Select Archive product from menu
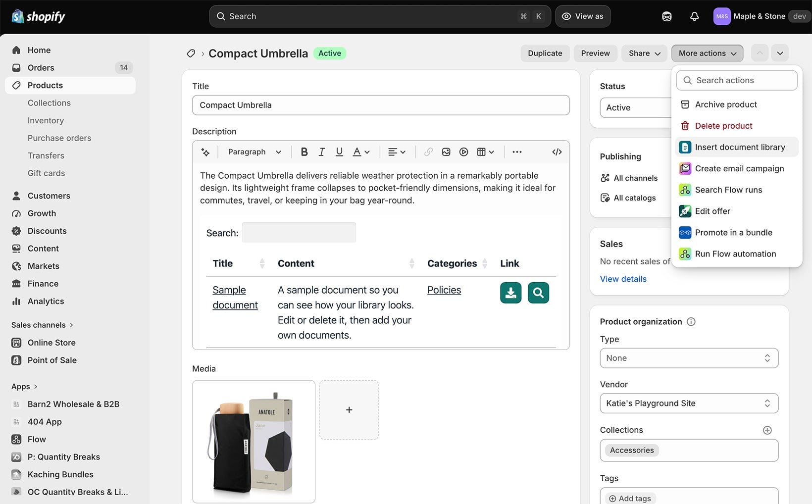This screenshot has height=504, width=812. tap(736, 104)
